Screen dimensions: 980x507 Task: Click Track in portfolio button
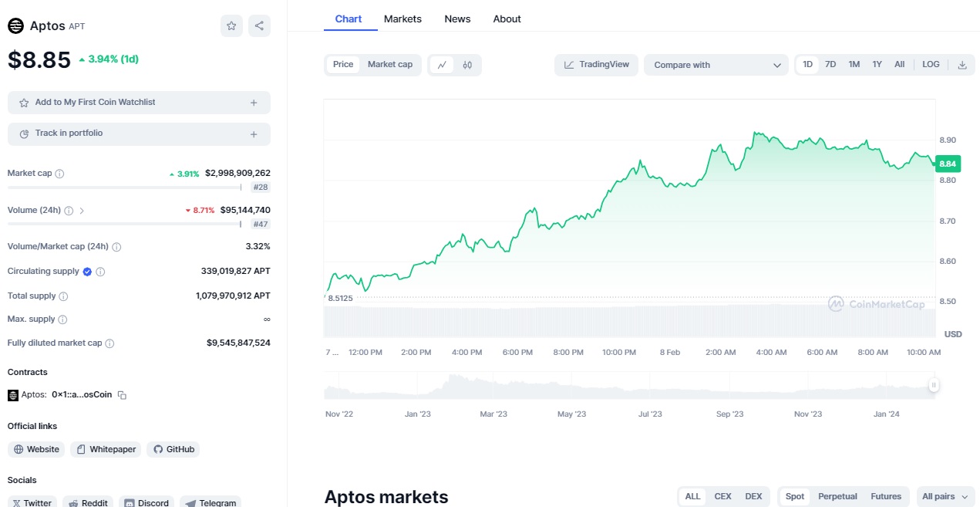(x=139, y=134)
